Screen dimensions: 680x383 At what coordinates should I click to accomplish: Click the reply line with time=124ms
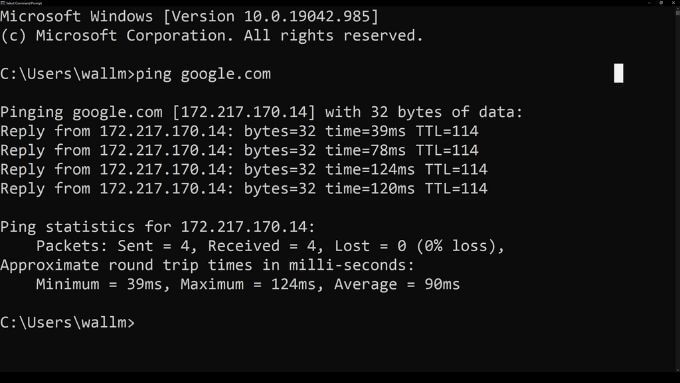pyautogui.click(x=244, y=169)
